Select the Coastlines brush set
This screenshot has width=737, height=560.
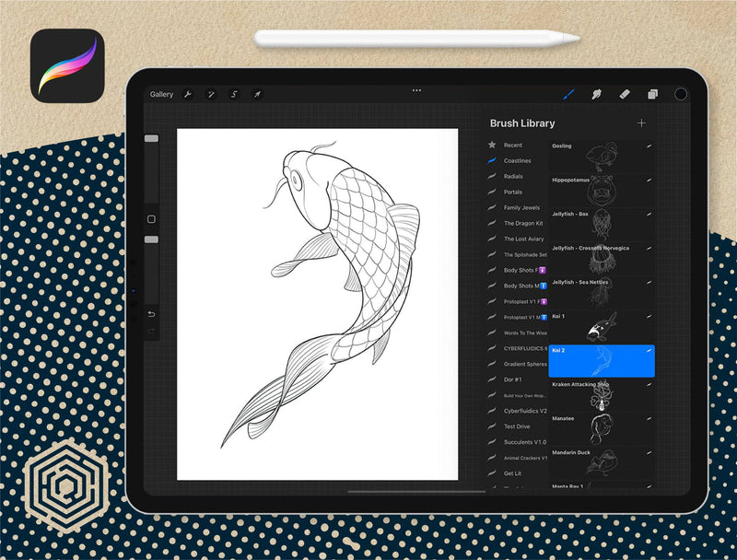pos(517,160)
